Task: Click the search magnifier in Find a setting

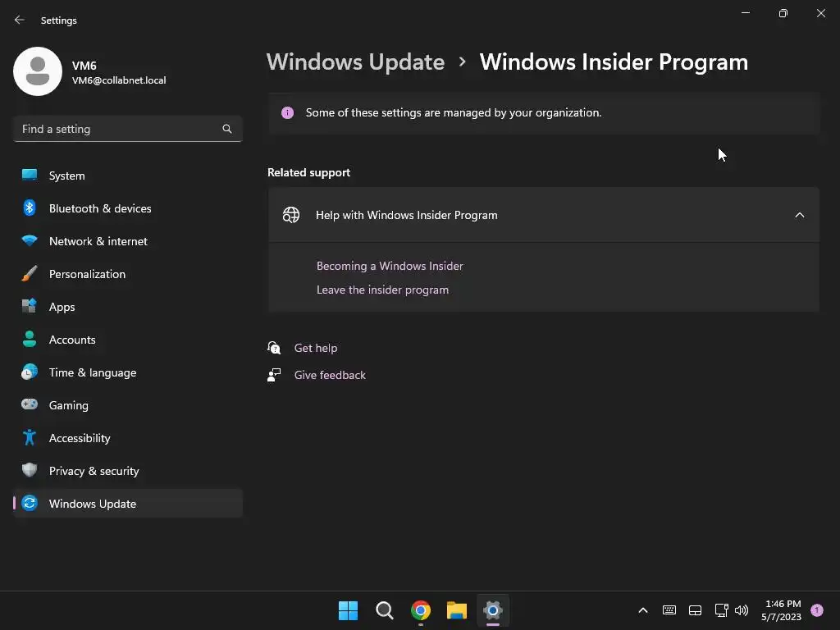Action: (227, 129)
